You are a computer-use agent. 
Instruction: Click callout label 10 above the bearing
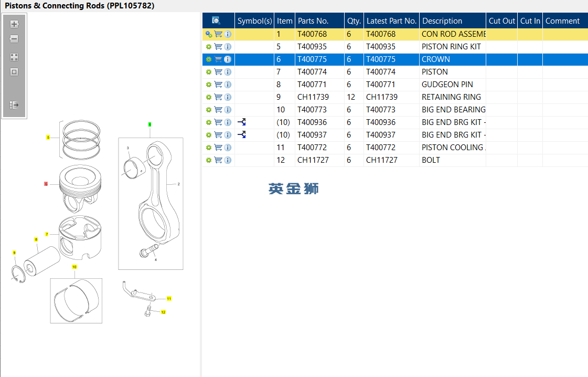point(74,267)
